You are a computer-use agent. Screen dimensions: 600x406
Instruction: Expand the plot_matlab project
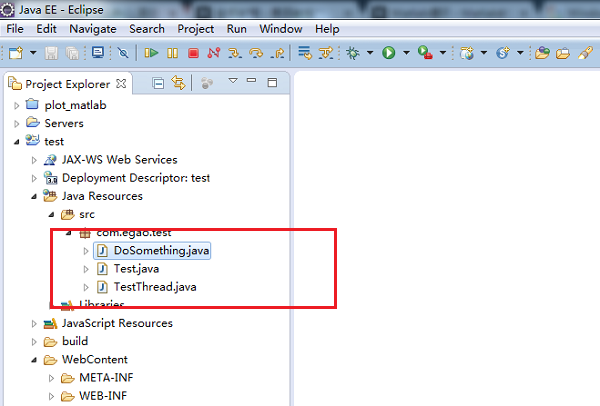[16, 105]
